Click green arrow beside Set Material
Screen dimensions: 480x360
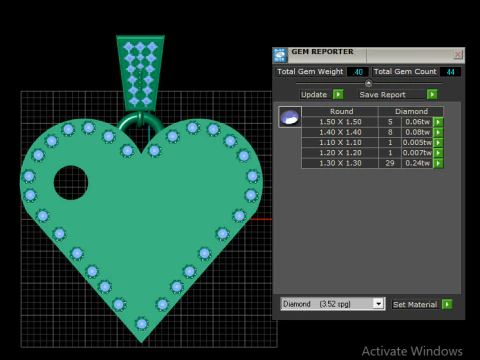click(x=447, y=304)
